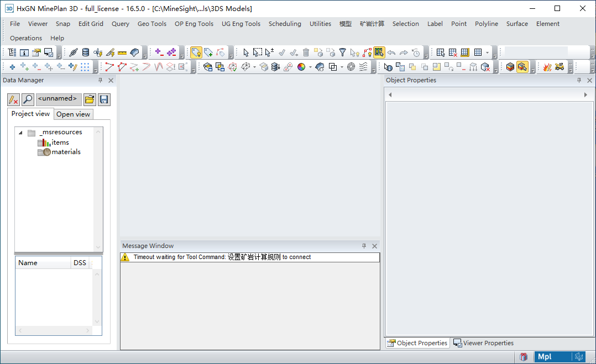Image resolution: width=596 pixels, height=364 pixels.
Task: Click the <unnamed> button in Data Manager
Action: click(x=59, y=99)
